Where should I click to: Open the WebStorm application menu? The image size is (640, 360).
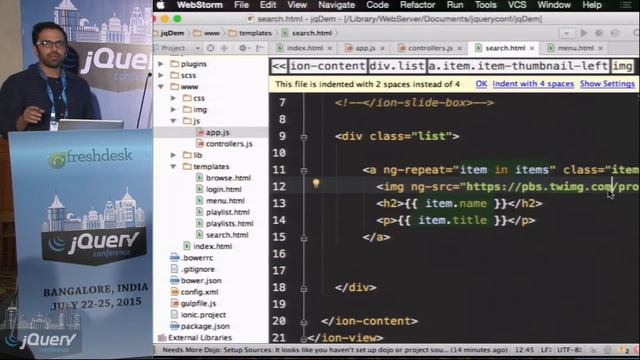pyautogui.click(x=200, y=5)
